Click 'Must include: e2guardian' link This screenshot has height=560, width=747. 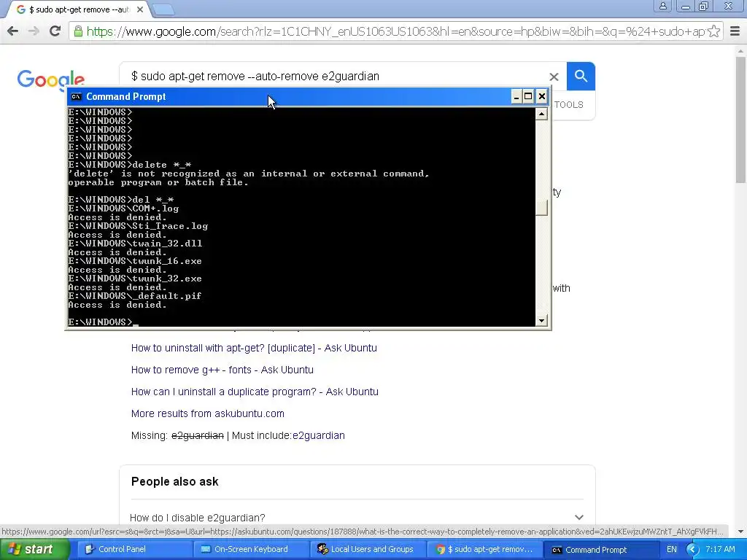pyautogui.click(x=318, y=436)
